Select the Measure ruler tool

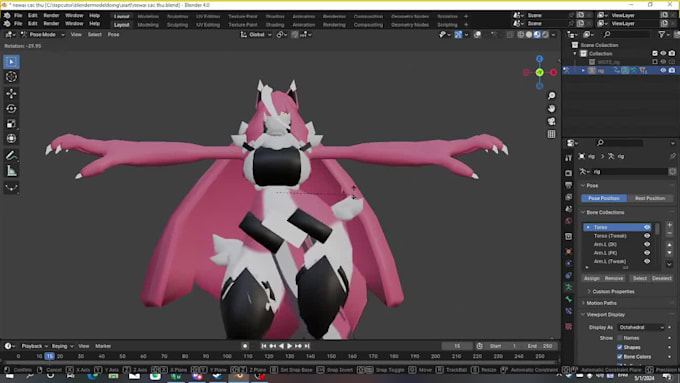tap(11, 171)
